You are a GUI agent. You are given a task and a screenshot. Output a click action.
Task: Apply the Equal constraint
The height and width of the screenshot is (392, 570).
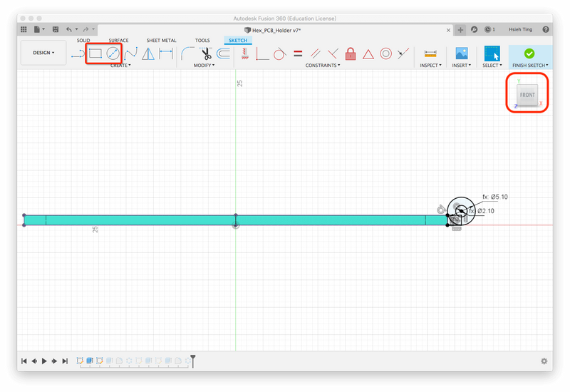tap(298, 53)
